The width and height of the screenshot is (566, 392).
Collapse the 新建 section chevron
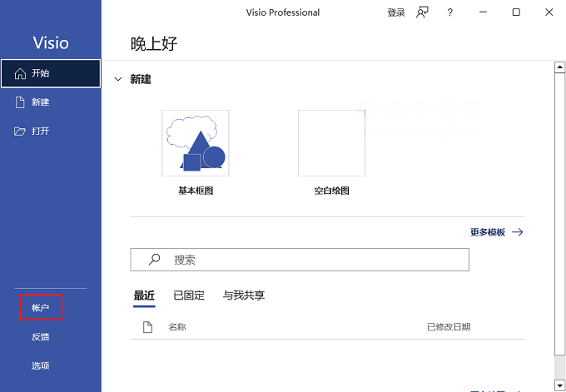pyautogui.click(x=118, y=79)
